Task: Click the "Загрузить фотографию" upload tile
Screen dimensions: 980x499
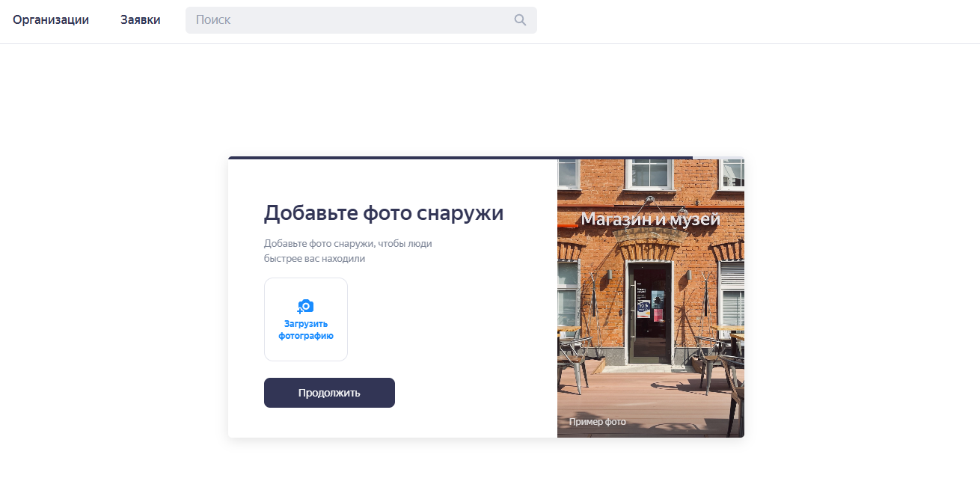Action: [x=306, y=319]
